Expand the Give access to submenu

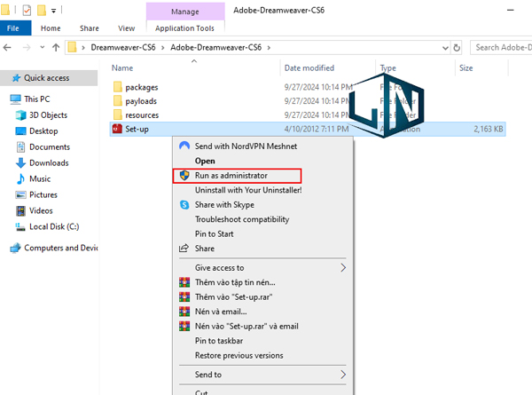(x=263, y=268)
